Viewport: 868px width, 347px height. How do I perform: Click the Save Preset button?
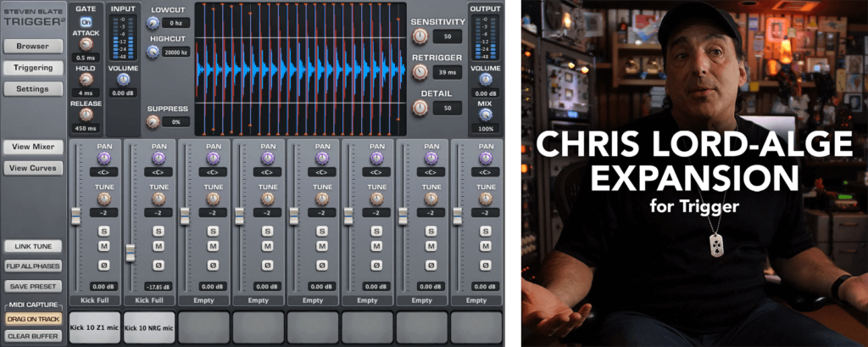pos(33,287)
